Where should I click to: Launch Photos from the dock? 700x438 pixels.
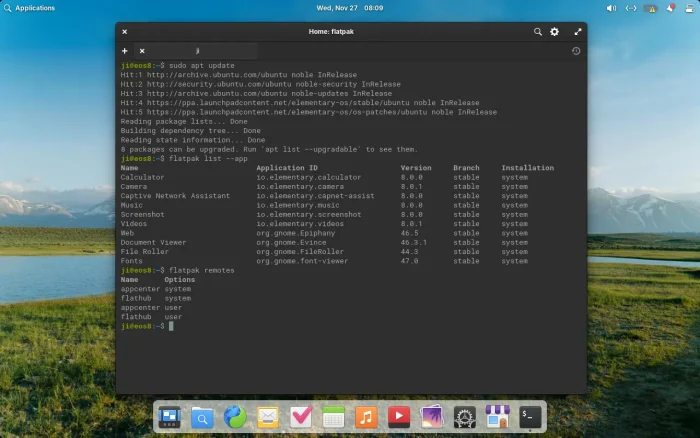click(x=432, y=417)
